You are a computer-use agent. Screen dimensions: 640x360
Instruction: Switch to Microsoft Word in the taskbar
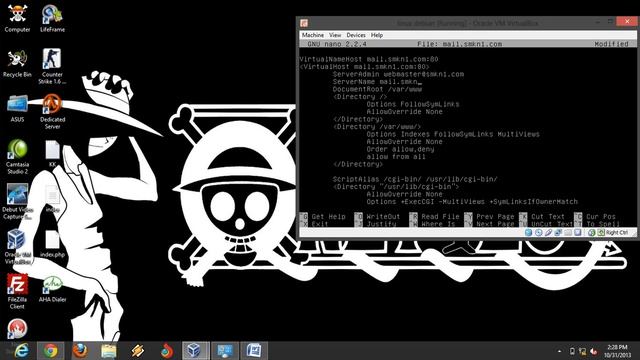pos(253,351)
